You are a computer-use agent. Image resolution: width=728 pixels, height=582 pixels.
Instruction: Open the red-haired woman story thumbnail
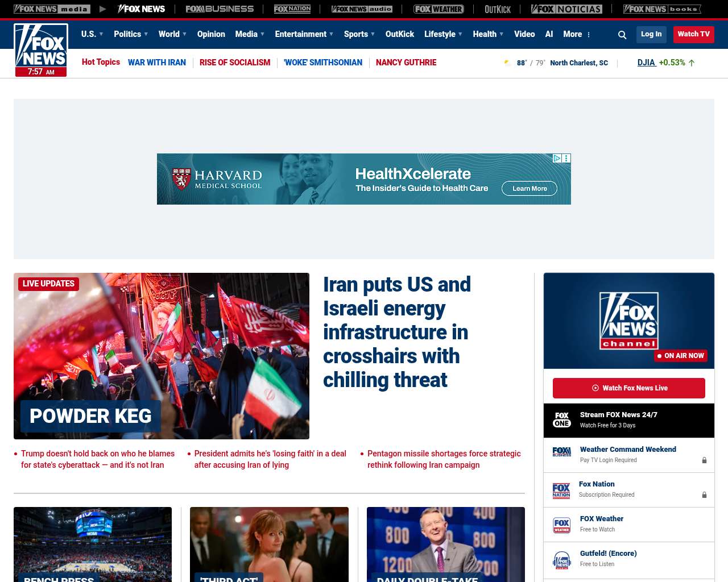point(269,544)
